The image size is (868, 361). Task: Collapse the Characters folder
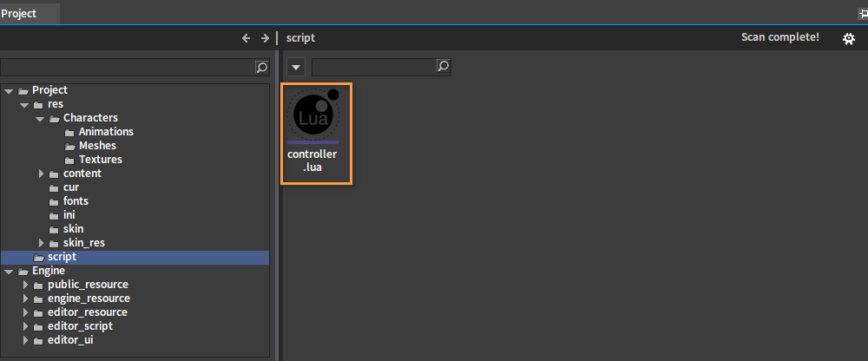[41, 118]
